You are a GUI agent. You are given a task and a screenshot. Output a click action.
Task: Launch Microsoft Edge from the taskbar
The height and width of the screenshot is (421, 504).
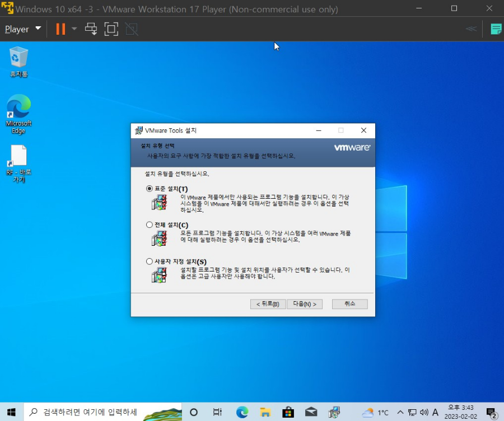(x=242, y=412)
